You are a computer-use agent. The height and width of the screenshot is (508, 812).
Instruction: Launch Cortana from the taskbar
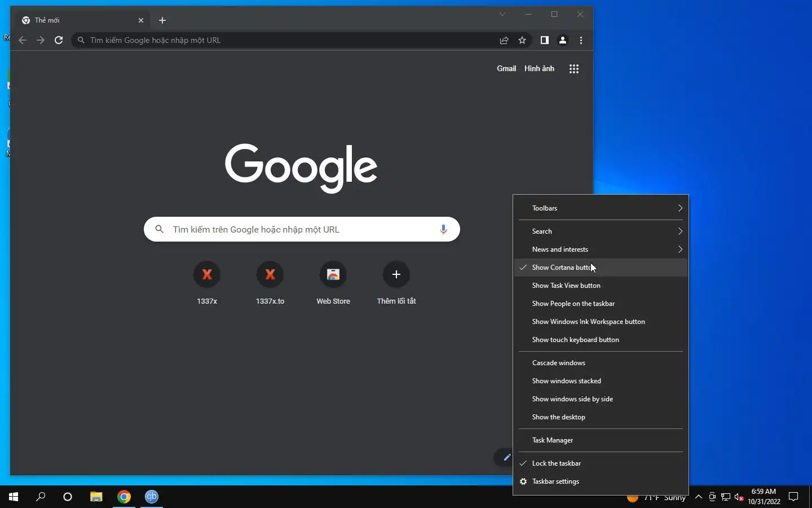68,497
